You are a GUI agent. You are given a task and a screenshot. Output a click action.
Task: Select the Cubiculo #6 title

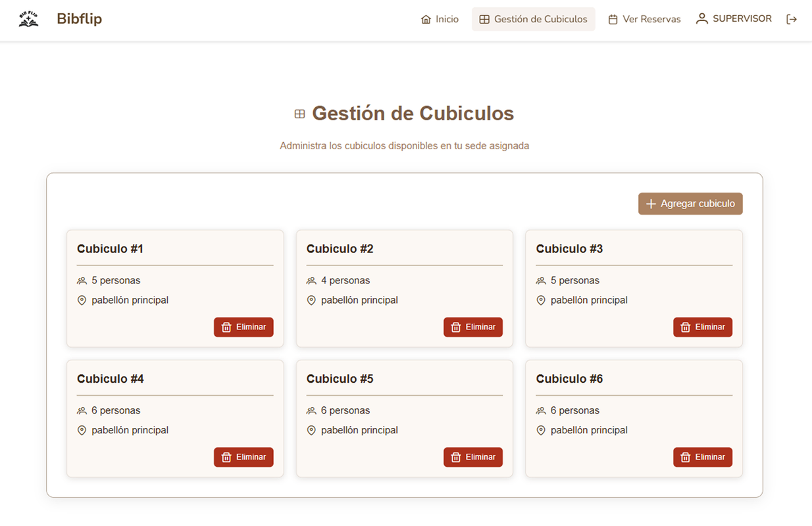(x=569, y=379)
